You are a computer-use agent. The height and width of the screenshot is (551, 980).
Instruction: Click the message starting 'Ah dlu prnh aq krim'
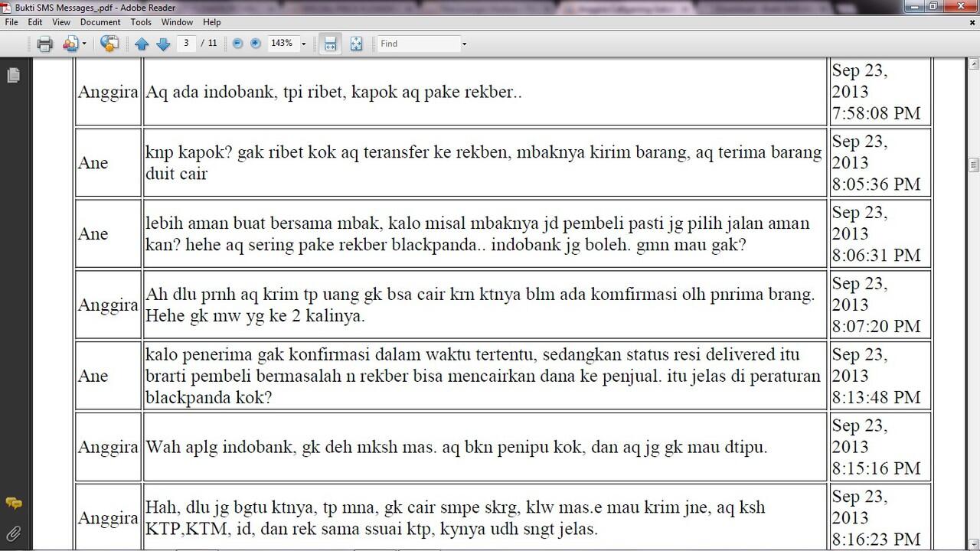480,305
